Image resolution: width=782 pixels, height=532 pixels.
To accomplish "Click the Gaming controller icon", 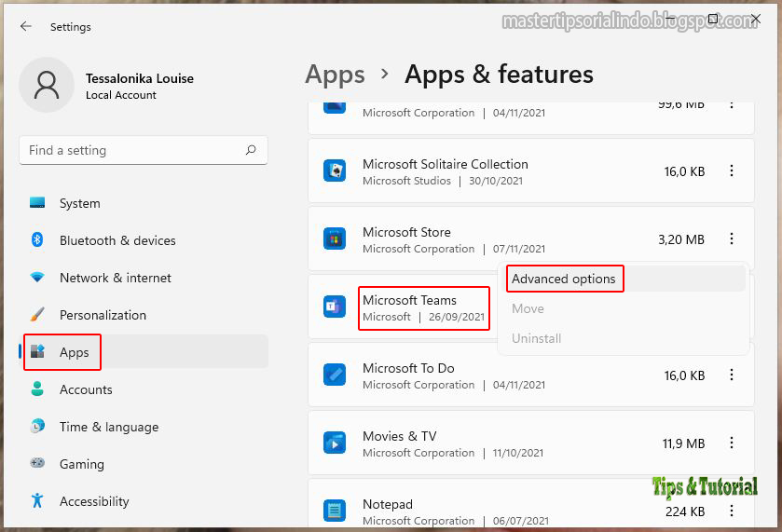I will click(x=37, y=463).
